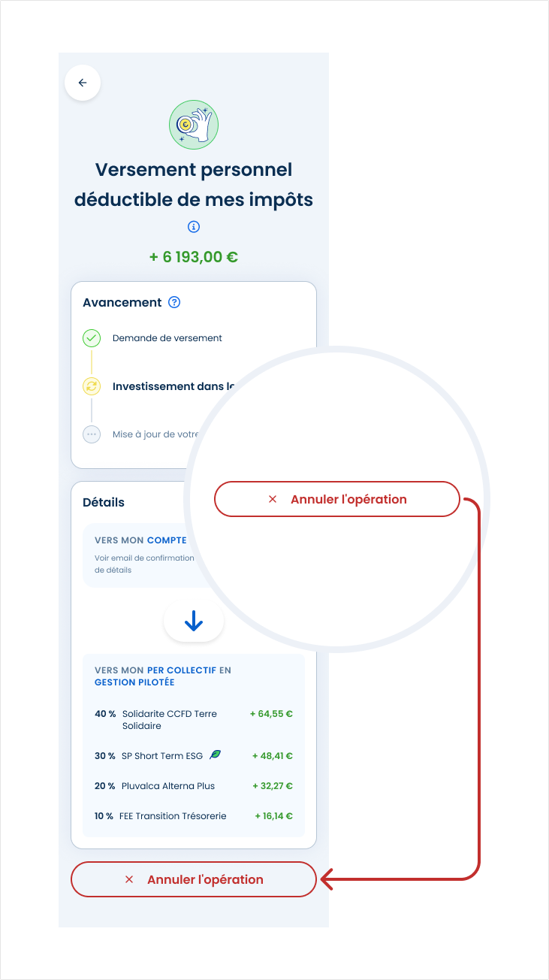Click the coin-in-hand illustration icon
The width and height of the screenshot is (549, 980).
pyautogui.click(x=194, y=125)
